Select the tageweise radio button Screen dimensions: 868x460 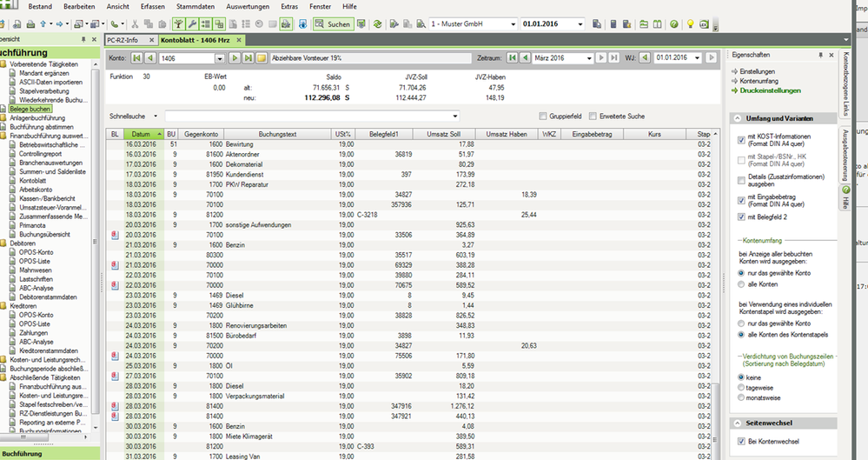click(740, 387)
